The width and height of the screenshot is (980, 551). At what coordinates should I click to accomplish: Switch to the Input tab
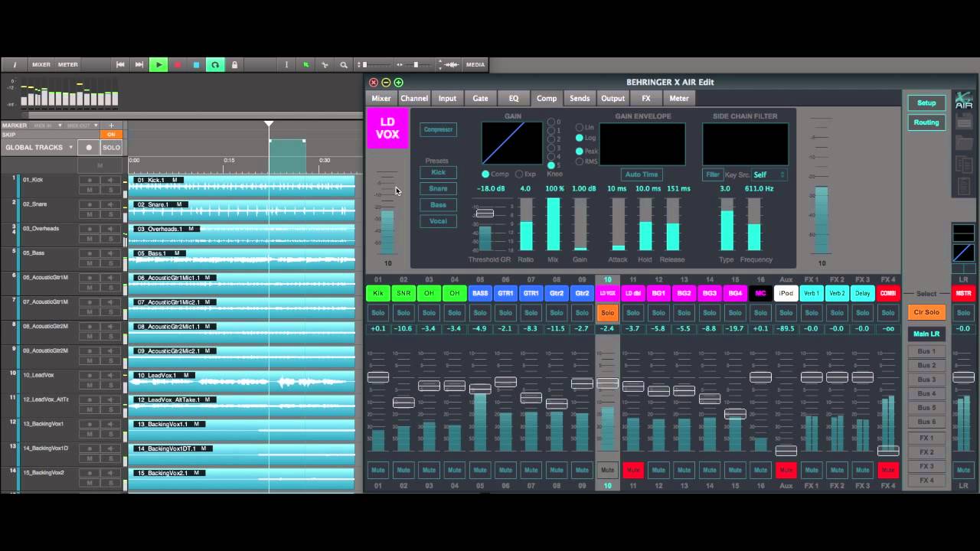pyautogui.click(x=447, y=98)
